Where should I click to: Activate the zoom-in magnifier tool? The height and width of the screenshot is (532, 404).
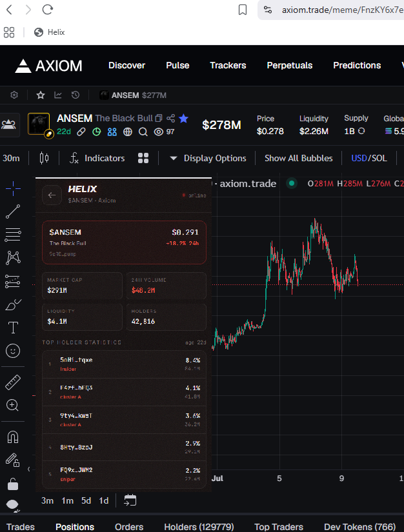point(13,405)
